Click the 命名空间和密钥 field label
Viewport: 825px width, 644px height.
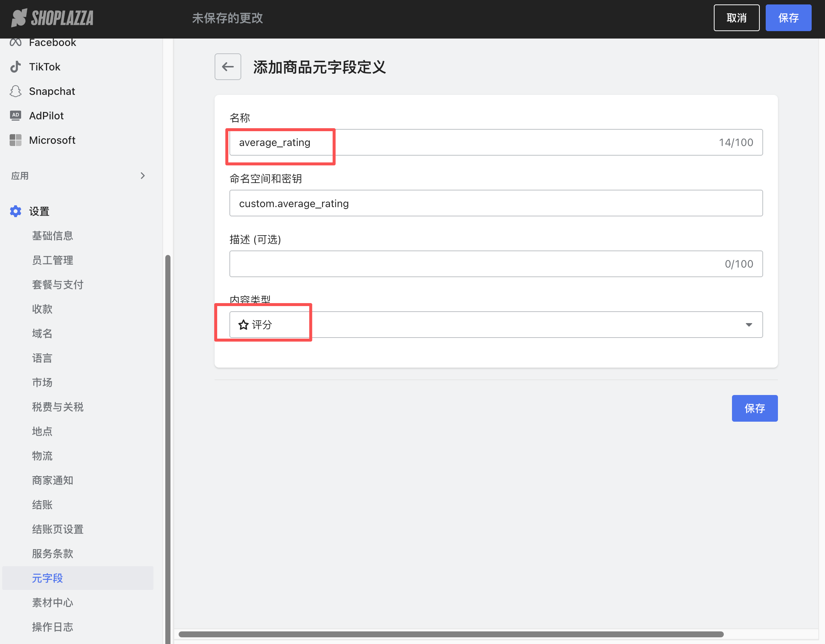click(x=266, y=179)
